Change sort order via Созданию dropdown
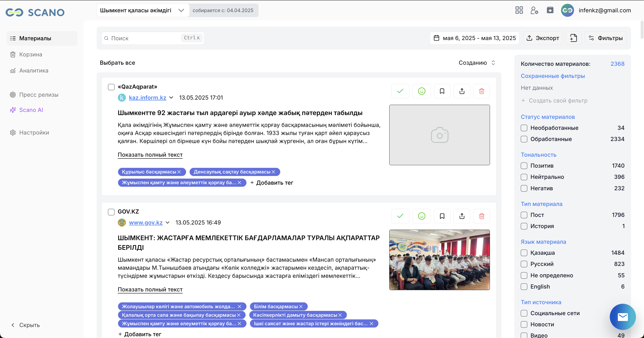Screen dimensions: 644x338 477,63
